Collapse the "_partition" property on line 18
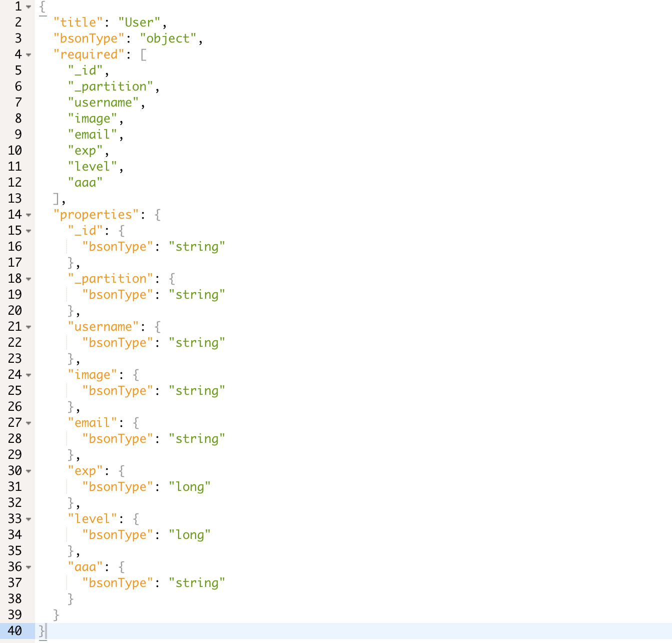 tap(28, 279)
